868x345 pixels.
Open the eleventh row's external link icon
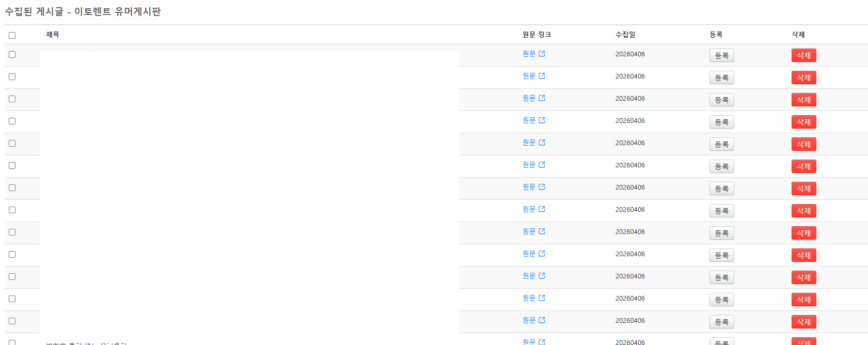tap(542, 276)
